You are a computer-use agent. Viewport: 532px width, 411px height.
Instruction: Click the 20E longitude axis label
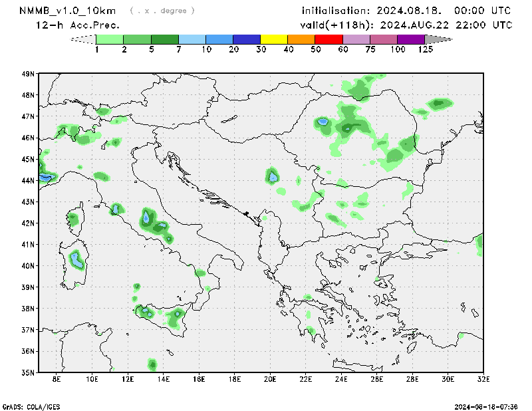click(270, 379)
